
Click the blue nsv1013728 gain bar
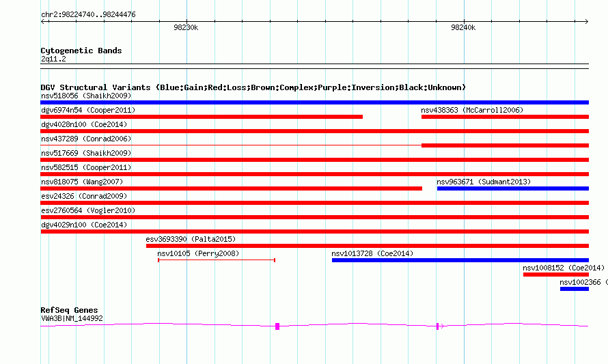click(x=460, y=260)
